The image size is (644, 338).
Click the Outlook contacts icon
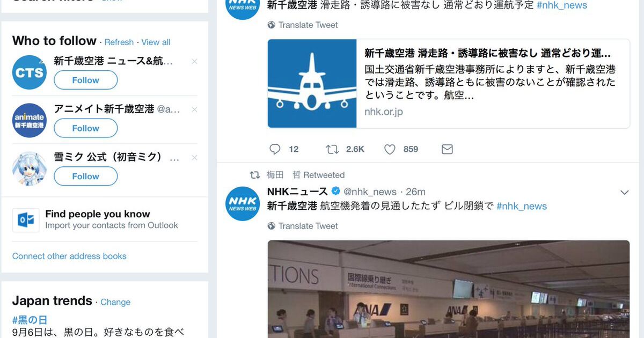(26, 220)
